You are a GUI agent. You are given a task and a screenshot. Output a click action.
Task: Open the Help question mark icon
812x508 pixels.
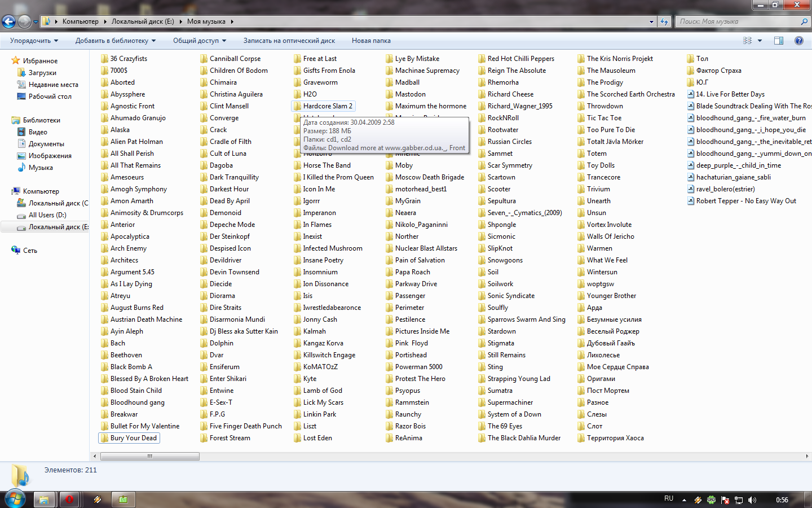[799, 41]
